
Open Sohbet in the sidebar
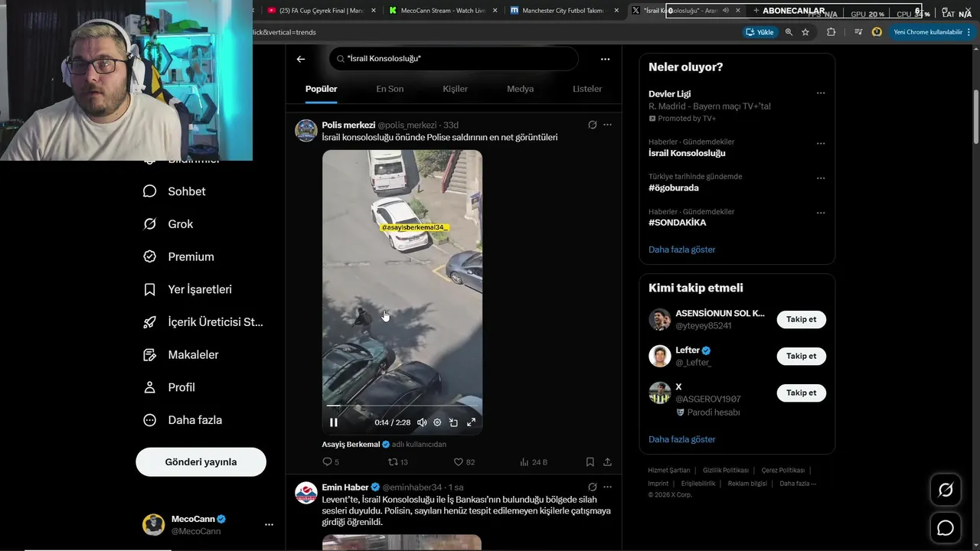pyautogui.click(x=175, y=191)
